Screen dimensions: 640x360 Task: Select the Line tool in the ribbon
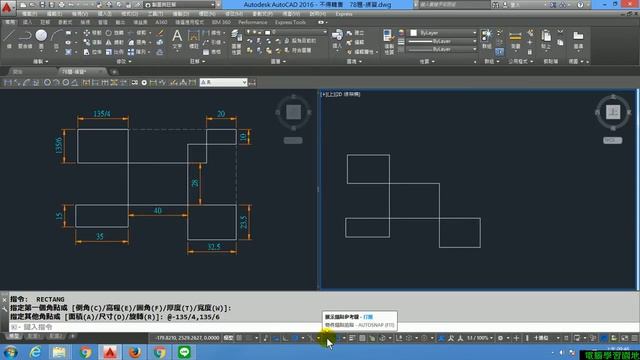click(9, 39)
